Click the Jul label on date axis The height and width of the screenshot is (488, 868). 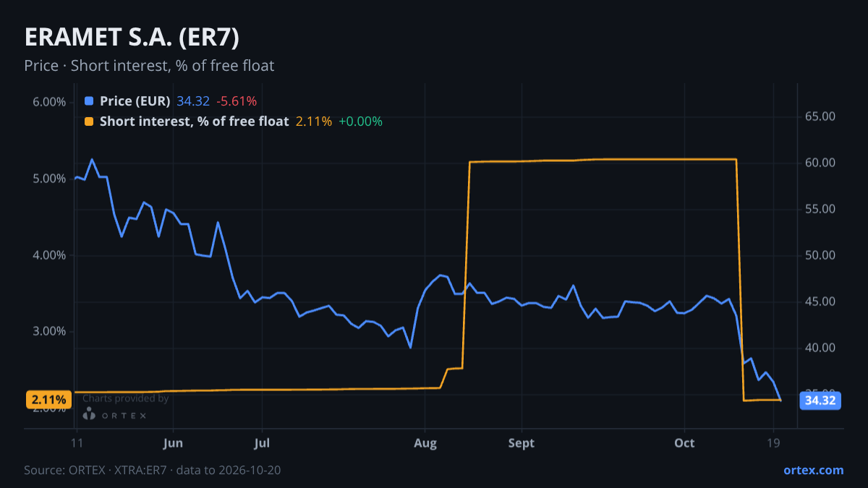pyautogui.click(x=263, y=442)
